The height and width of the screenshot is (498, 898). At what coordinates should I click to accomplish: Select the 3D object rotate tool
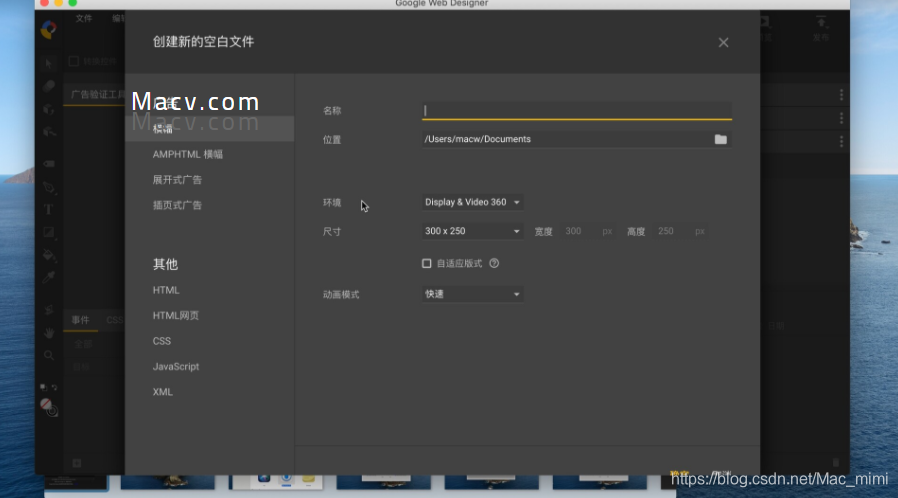coord(49,109)
